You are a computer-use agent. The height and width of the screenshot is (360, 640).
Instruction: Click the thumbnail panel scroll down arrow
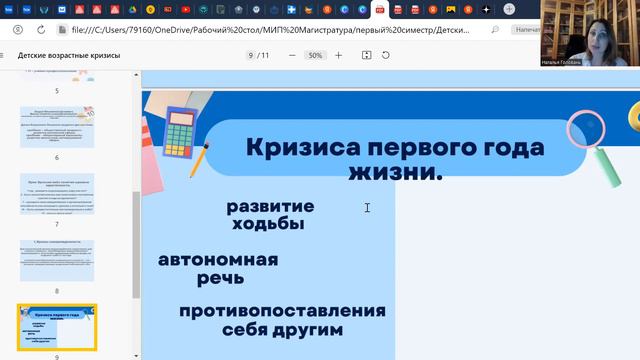click(136, 356)
